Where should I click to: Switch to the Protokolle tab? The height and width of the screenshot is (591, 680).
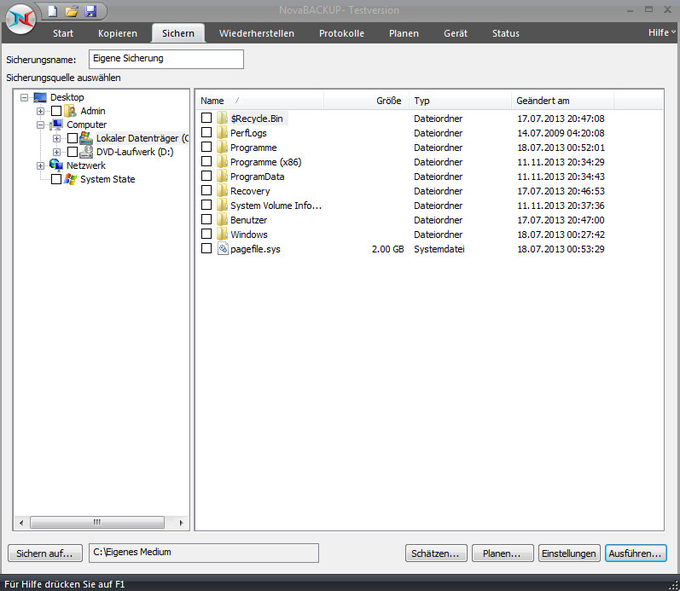[x=342, y=33]
